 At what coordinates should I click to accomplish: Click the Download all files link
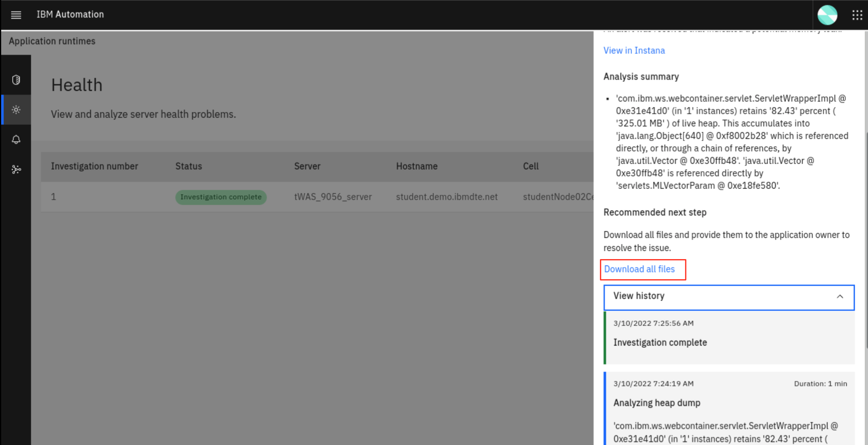(639, 269)
